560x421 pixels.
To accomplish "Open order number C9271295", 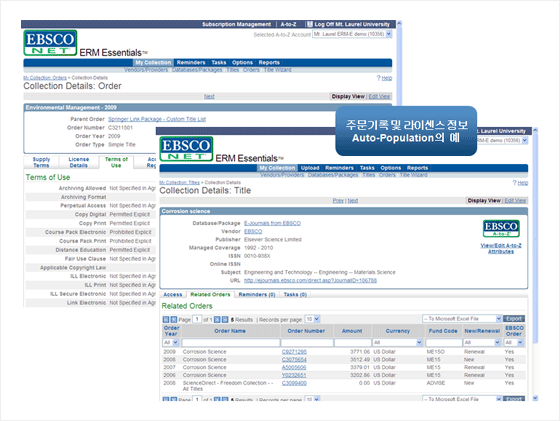I will click(x=294, y=352).
